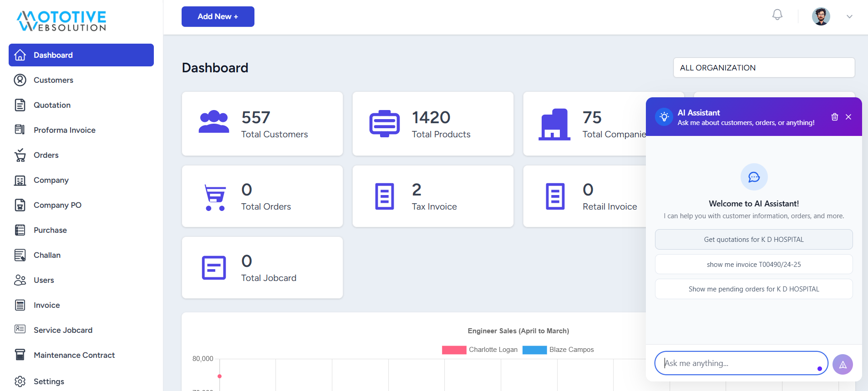The image size is (868, 391).
Task: Toggle Charlotte Logan legend color swatch
Action: [454, 350]
